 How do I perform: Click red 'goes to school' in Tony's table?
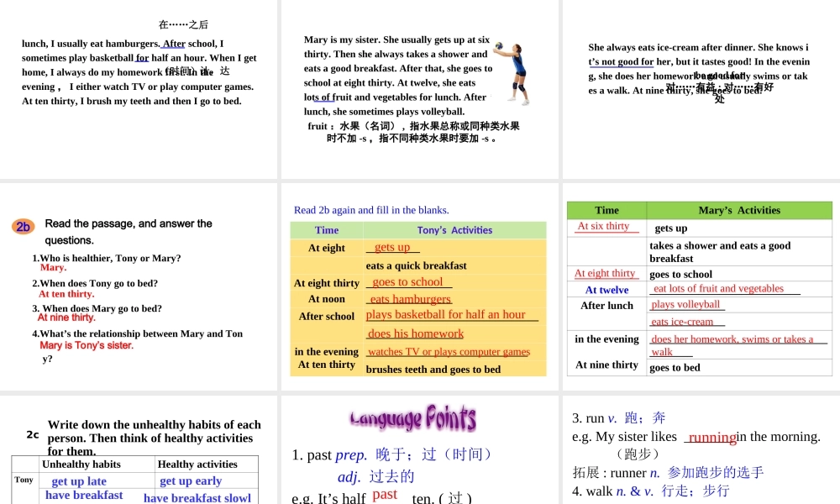407,281
